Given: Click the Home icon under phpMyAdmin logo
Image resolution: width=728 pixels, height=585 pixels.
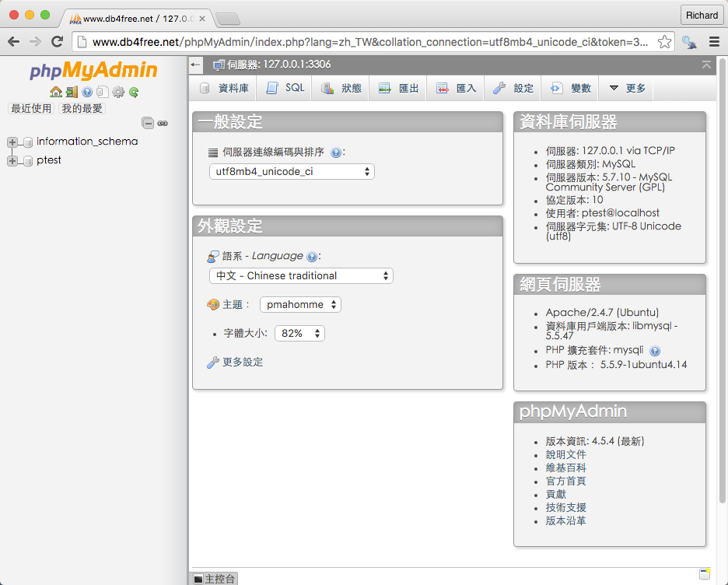Looking at the screenshot, I should [55, 92].
